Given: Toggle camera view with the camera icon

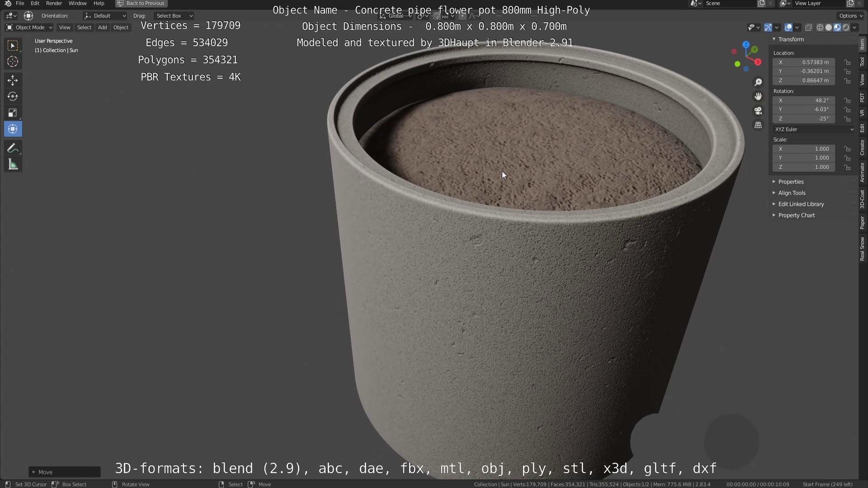Looking at the screenshot, I should (758, 111).
